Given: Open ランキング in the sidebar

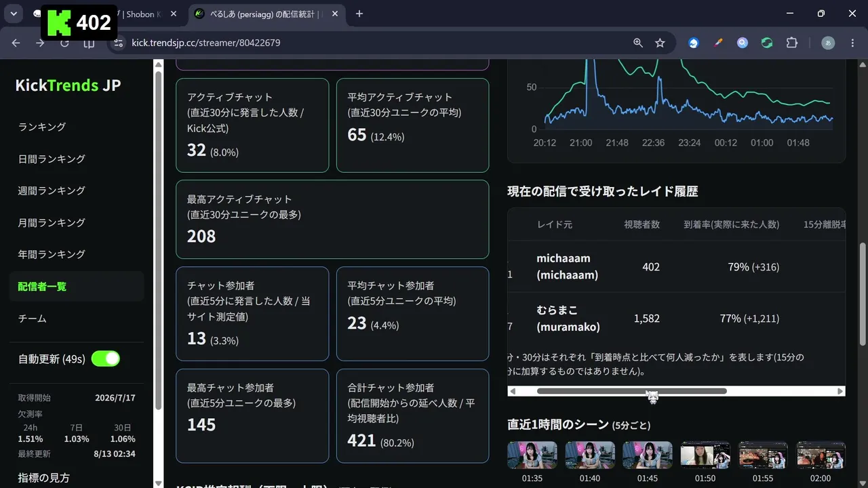Looking at the screenshot, I should tap(77, 127).
